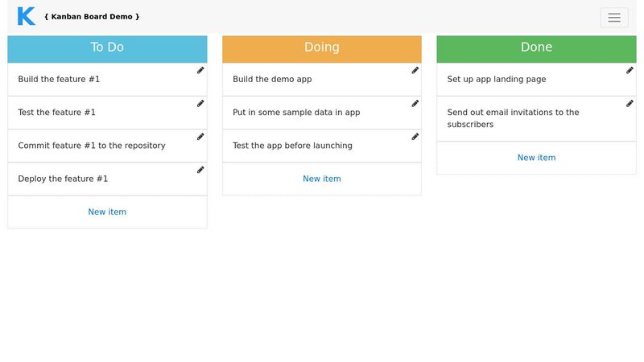Select the green Done column header
Screen dimensions: 644x362
tap(536, 49)
